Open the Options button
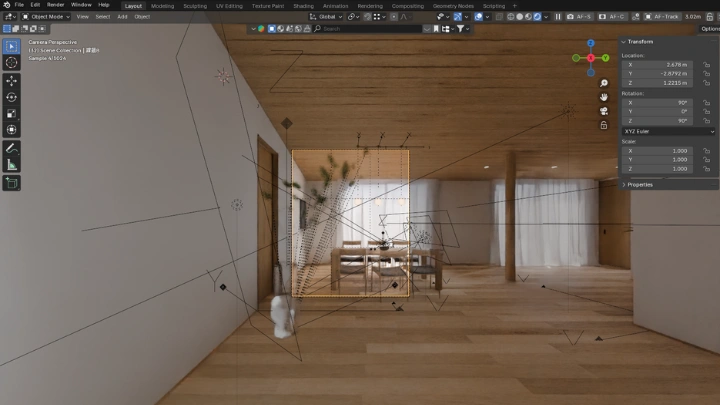 (710, 28)
